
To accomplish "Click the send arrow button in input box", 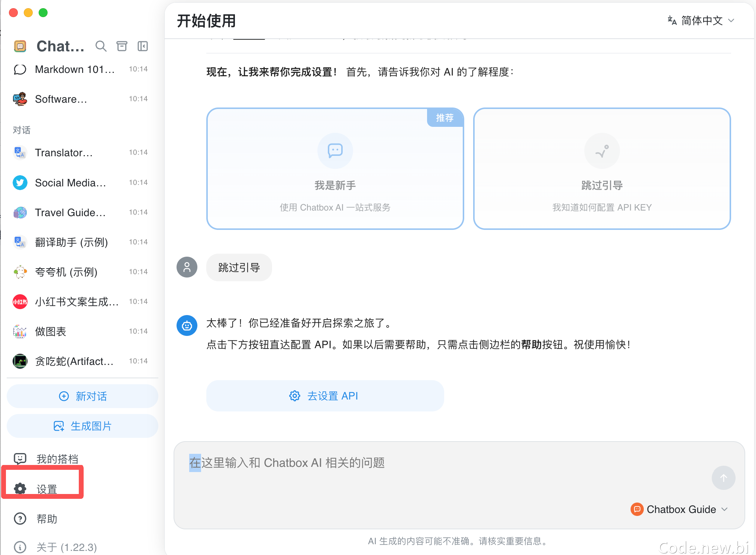I will pos(723,478).
